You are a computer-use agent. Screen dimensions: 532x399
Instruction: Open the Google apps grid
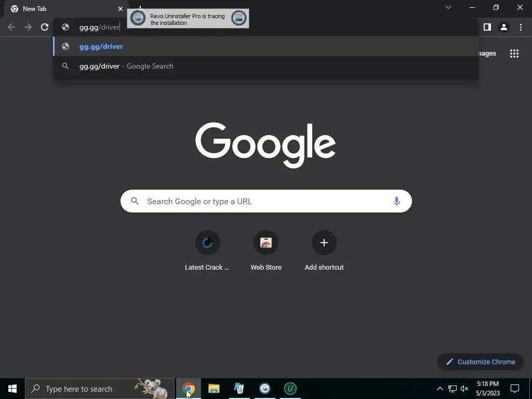[514, 54]
